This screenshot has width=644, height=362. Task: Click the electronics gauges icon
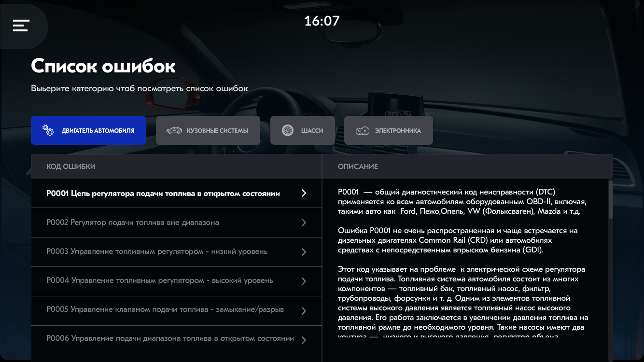[x=363, y=130]
